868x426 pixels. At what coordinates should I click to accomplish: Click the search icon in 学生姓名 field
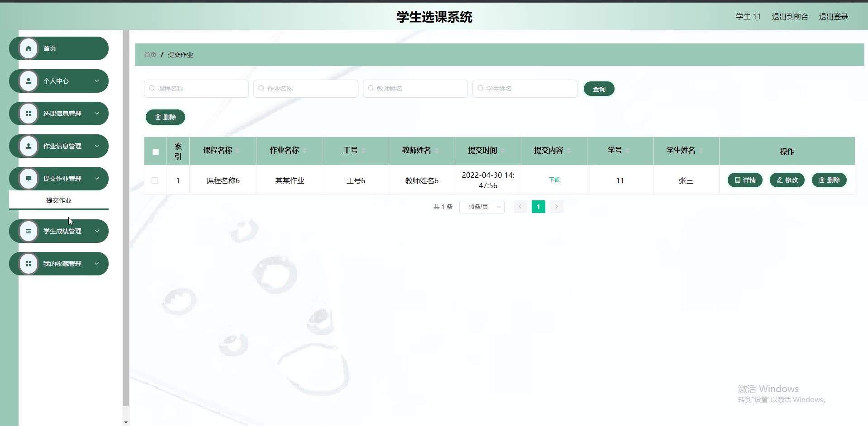[481, 88]
